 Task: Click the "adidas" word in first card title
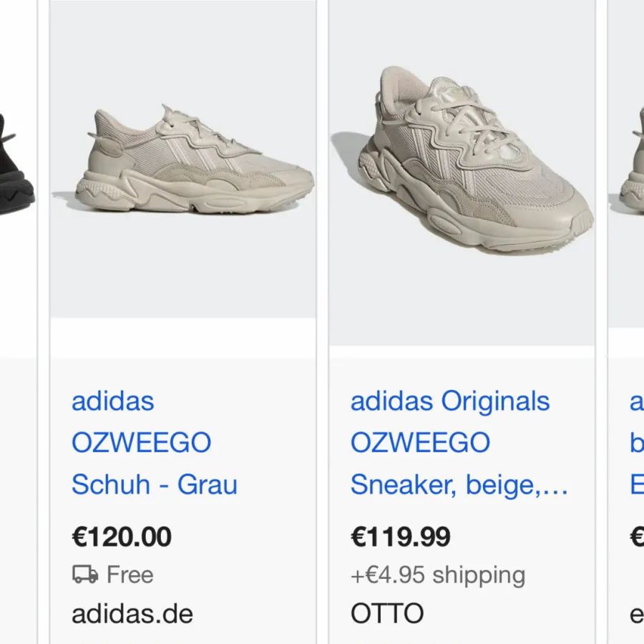(x=112, y=401)
